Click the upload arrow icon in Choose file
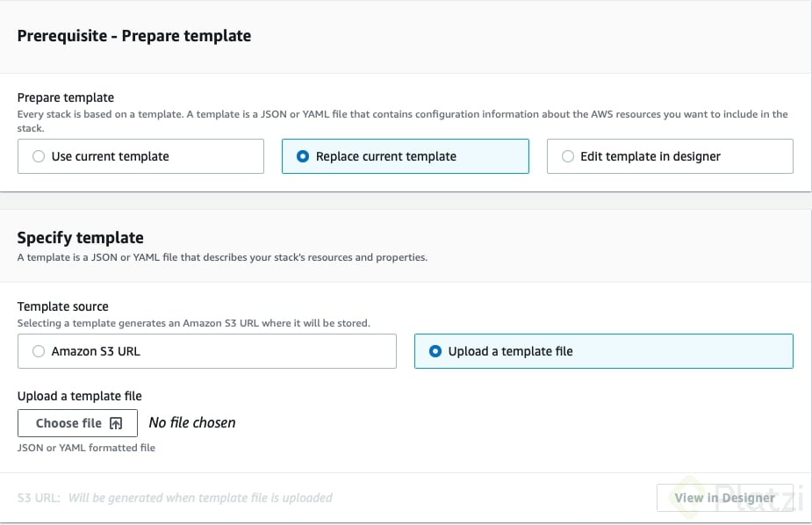 [x=116, y=423]
